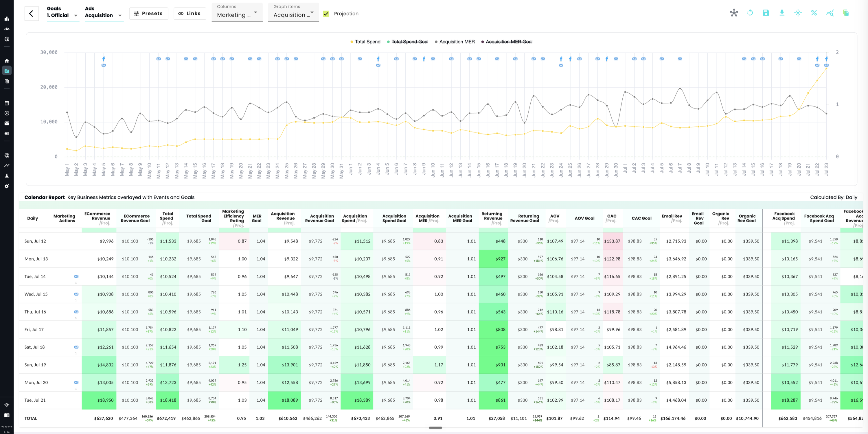Toggle Acquisition MER Goal series in legend
The image size is (868, 434).
pos(507,42)
